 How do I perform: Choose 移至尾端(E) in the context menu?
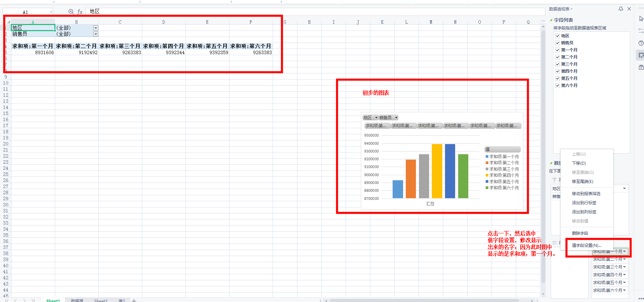pos(587,181)
